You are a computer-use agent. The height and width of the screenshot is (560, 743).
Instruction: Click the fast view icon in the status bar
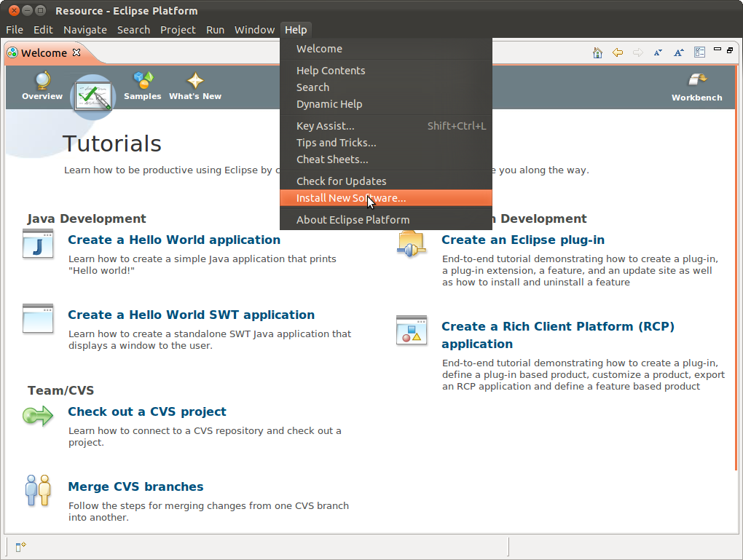pos(20,547)
